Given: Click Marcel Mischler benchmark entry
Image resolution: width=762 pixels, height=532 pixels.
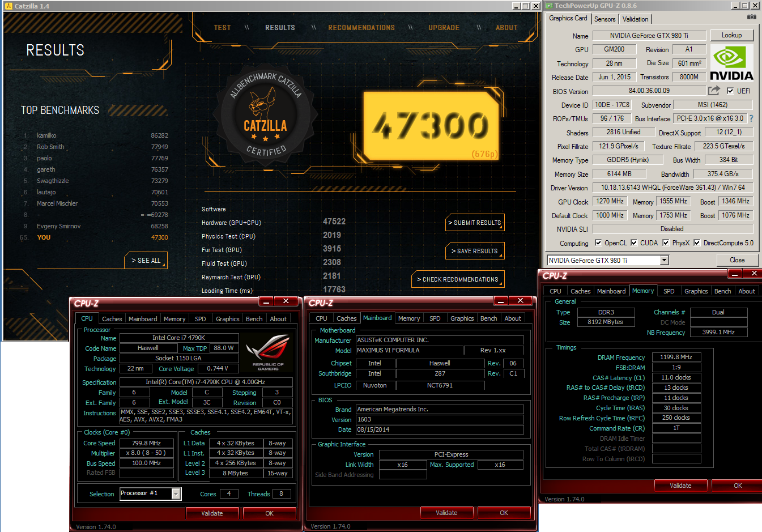Looking at the screenshot, I should click(x=96, y=203).
